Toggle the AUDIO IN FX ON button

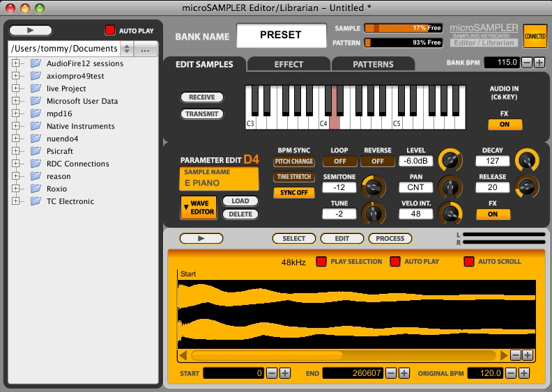pyautogui.click(x=505, y=125)
